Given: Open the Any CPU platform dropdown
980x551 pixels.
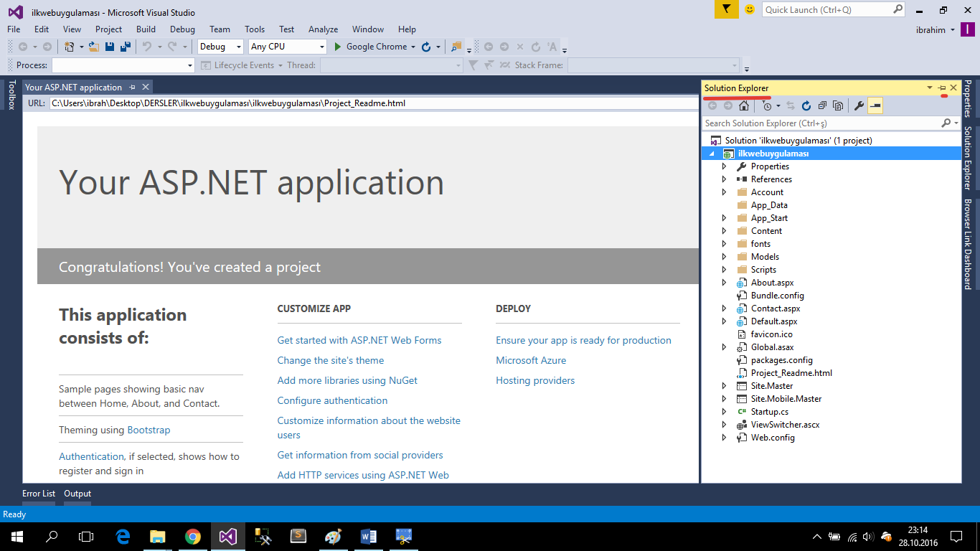Looking at the screenshot, I should pyautogui.click(x=321, y=47).
